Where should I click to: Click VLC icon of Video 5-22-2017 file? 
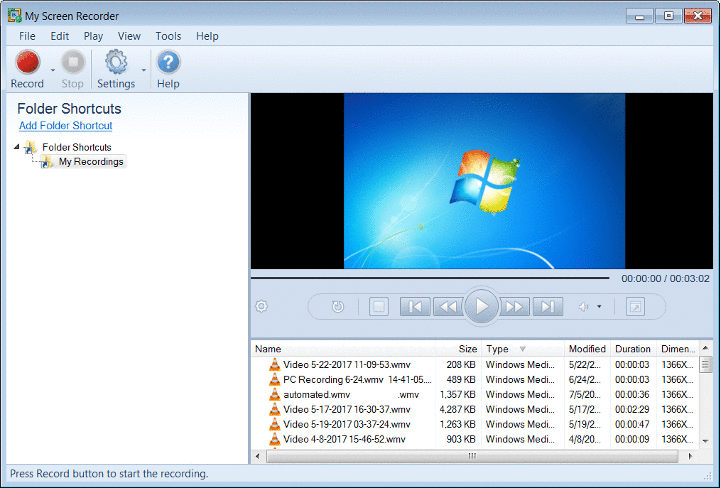[274, 365]
